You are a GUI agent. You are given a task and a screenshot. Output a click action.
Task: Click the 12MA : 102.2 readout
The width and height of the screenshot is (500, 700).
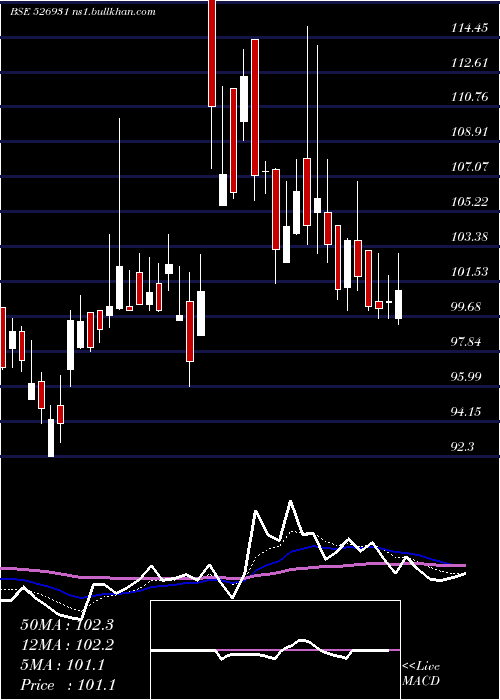click(x=67, y=645)
